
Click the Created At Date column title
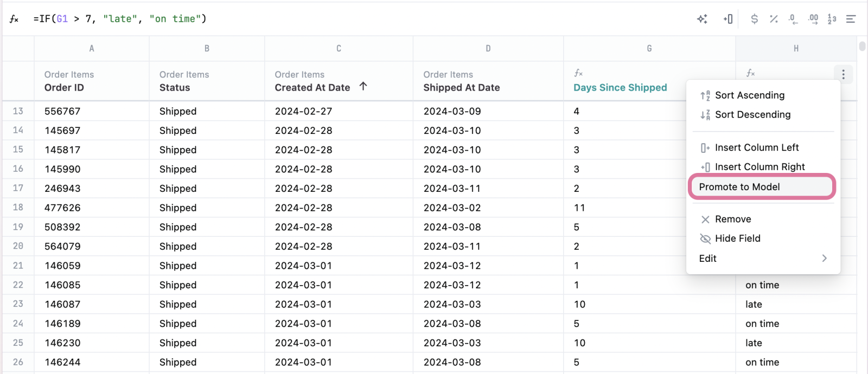click(312, 88)
